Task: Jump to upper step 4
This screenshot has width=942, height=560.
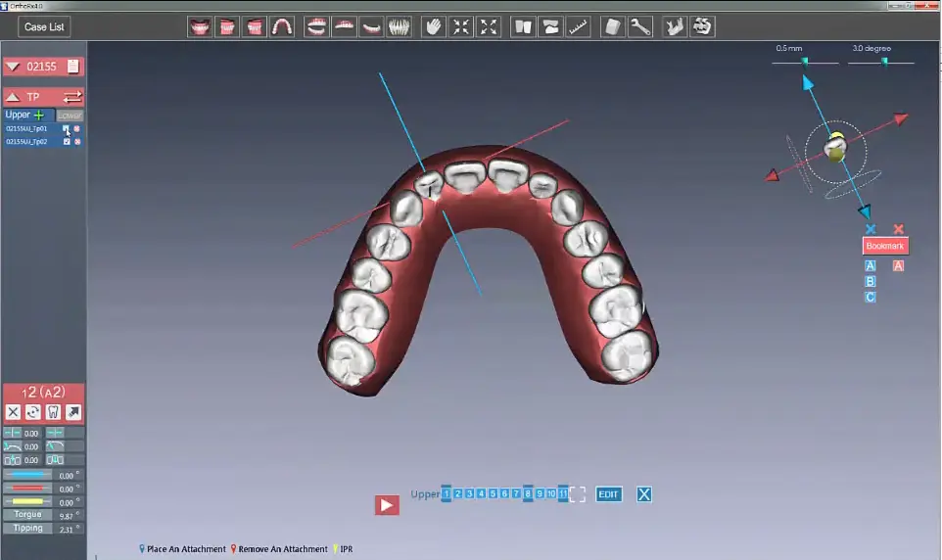Action: [481, 493]
